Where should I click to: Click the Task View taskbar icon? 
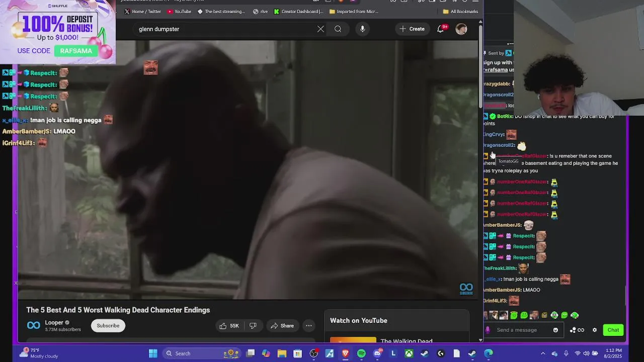(250, 353)
